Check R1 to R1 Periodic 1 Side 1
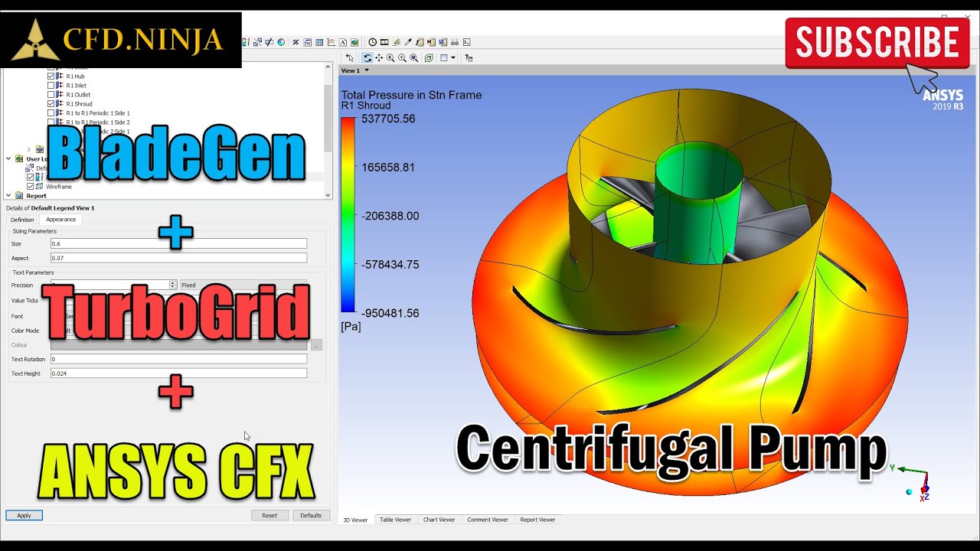980x551 pixels. pos(51,113)
